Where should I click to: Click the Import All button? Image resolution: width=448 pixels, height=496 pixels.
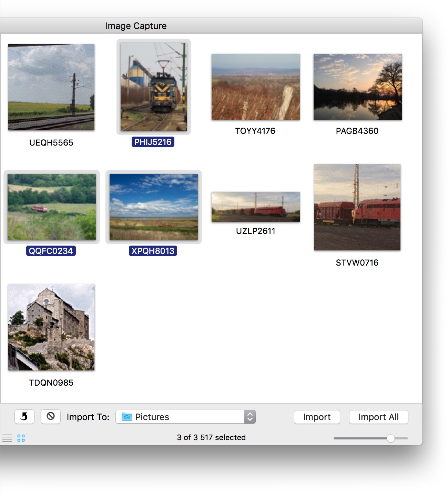(x=378, y=417)
